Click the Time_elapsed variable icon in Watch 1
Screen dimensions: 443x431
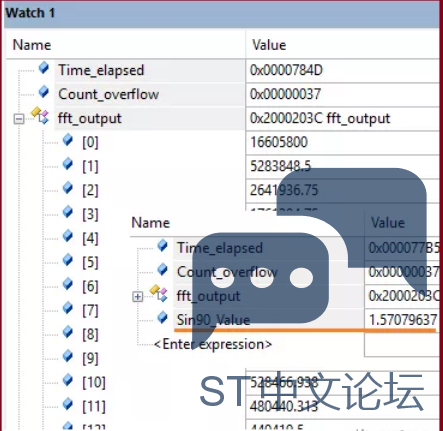pyautogui.click(x=44, y=68)
